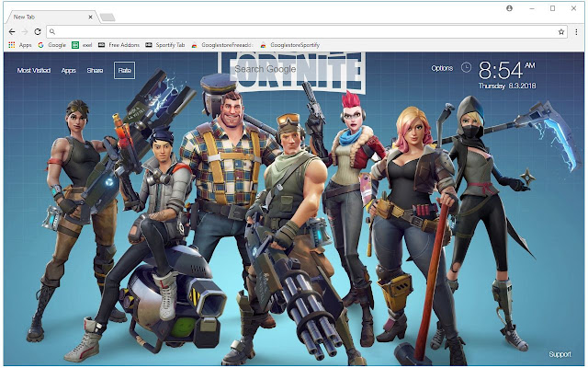Click the 8:54 AM clock display

pyautogui.click(x=506, y=70)
